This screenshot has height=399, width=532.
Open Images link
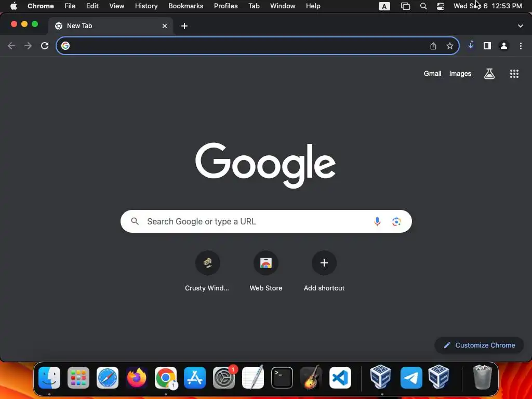tap(460, 74)
